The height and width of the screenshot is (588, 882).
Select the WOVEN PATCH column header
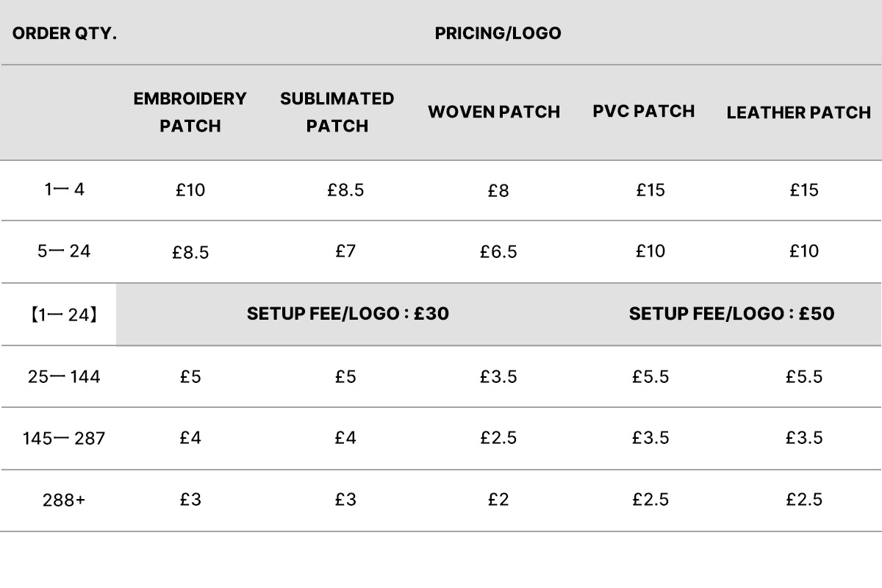[x=494, y=112]
